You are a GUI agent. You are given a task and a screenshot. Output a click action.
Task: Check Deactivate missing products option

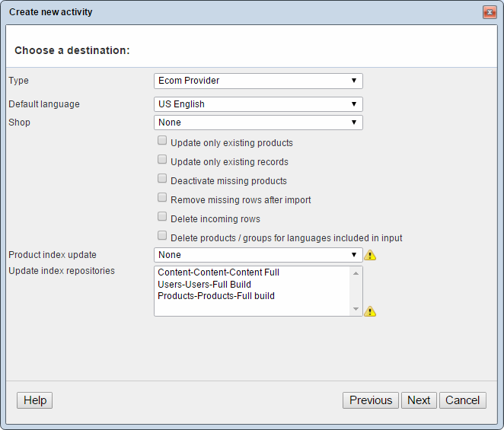(162, 179)
